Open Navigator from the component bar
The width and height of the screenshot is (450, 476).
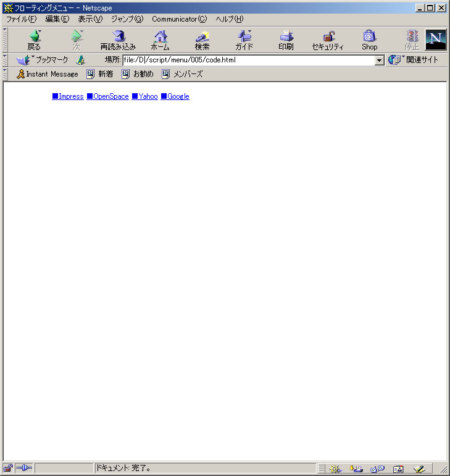click(x=335, y=469)
